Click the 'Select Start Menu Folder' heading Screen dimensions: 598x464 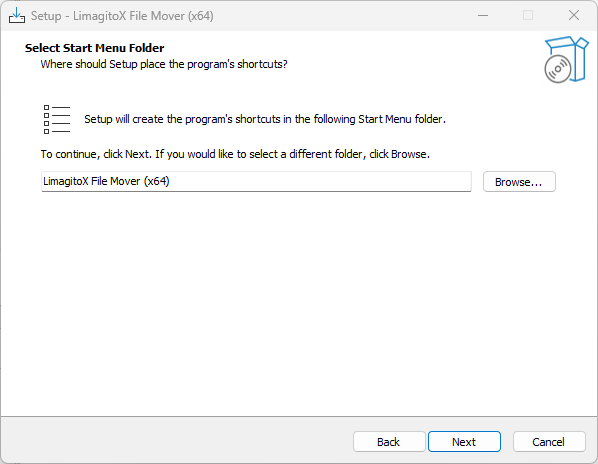95,48
